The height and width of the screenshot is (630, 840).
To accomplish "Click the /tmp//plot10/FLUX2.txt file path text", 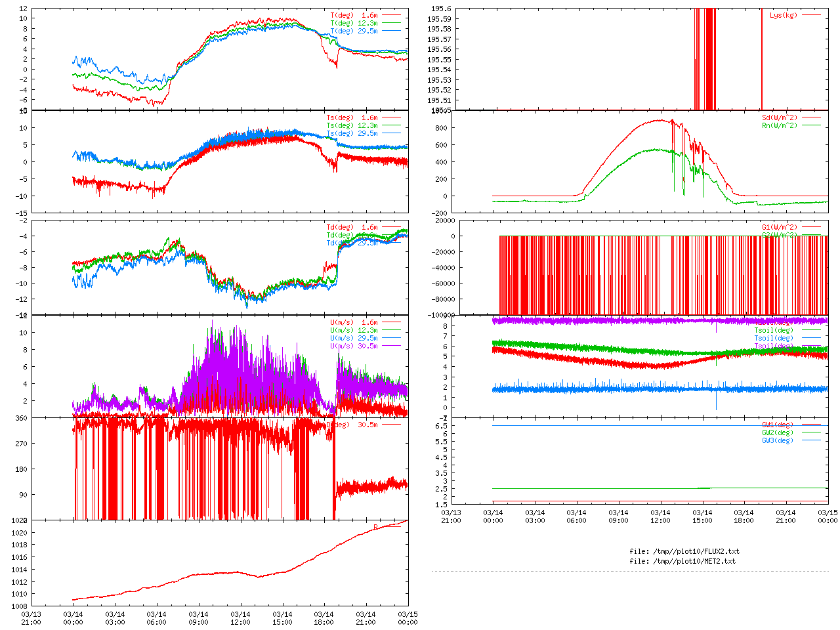I will [684, 551].
